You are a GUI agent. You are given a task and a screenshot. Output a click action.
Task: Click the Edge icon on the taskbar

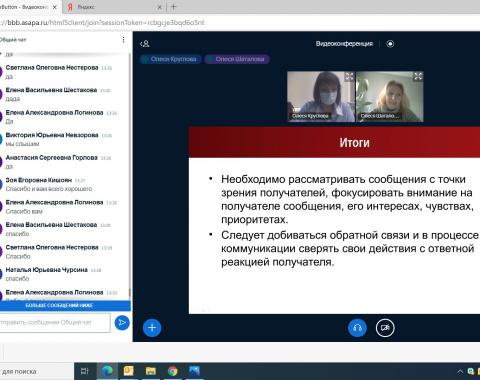tap(107, 371)
